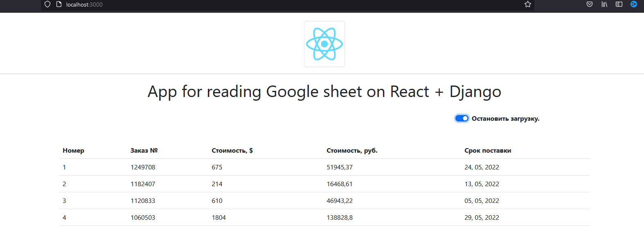Sort the table by 'Заказ №' header

coord(144,150)
